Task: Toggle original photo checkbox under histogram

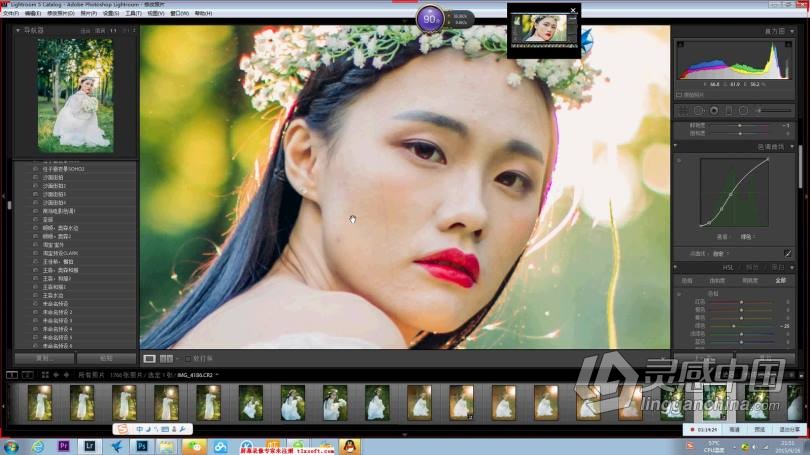Action: pos(679,95)
